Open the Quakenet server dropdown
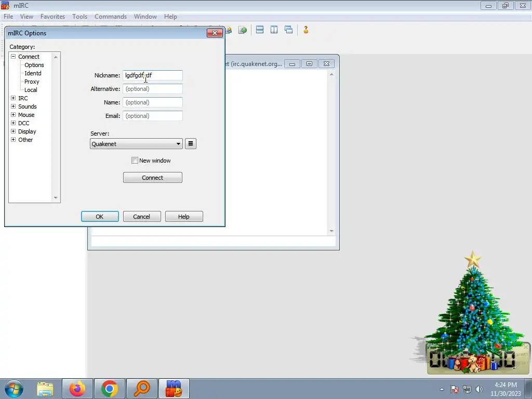Viewport: 532px width, 399px height. (137, 144)
